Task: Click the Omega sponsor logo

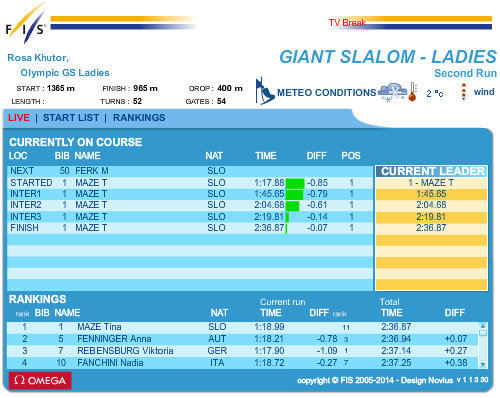Action: click(x=40, y=380)
